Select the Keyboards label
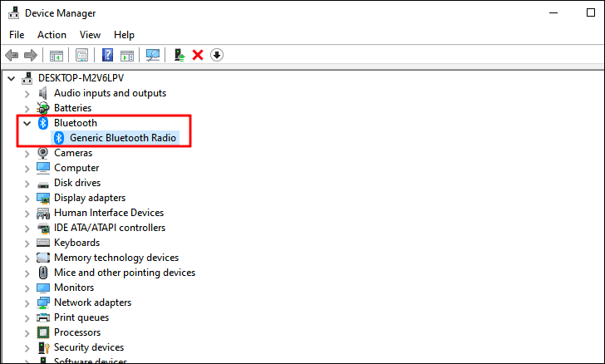 point(76,243)
